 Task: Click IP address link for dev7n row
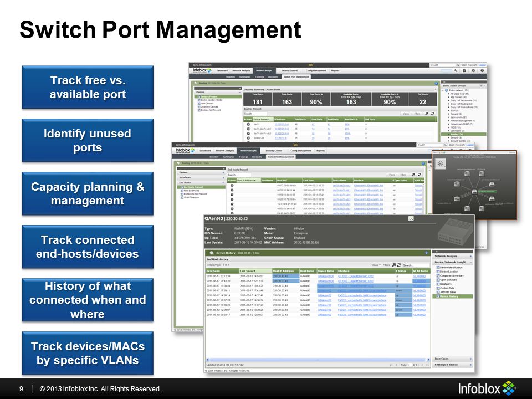(282, 124)
